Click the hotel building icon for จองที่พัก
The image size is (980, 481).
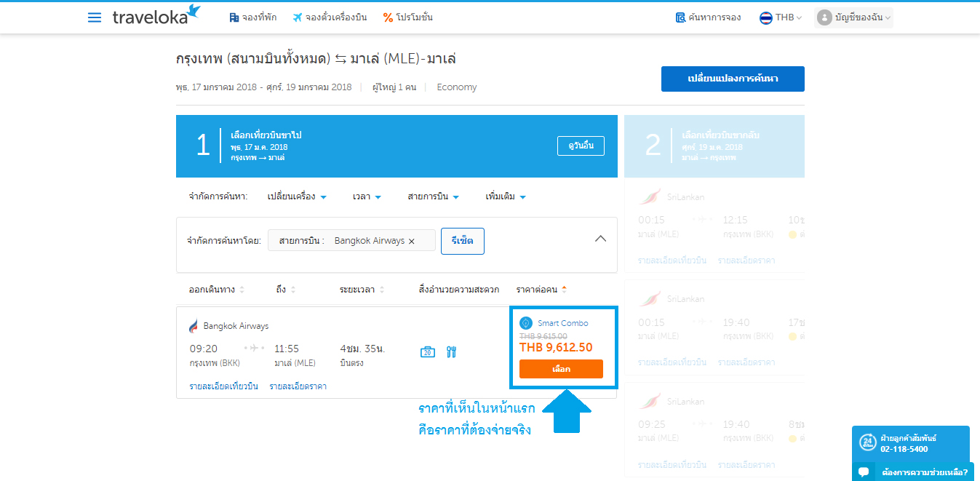coord(234,17)
